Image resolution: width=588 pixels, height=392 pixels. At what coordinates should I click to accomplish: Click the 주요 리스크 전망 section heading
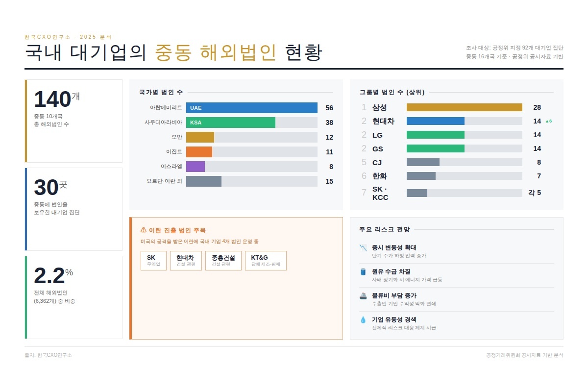(x=384, y=229)
